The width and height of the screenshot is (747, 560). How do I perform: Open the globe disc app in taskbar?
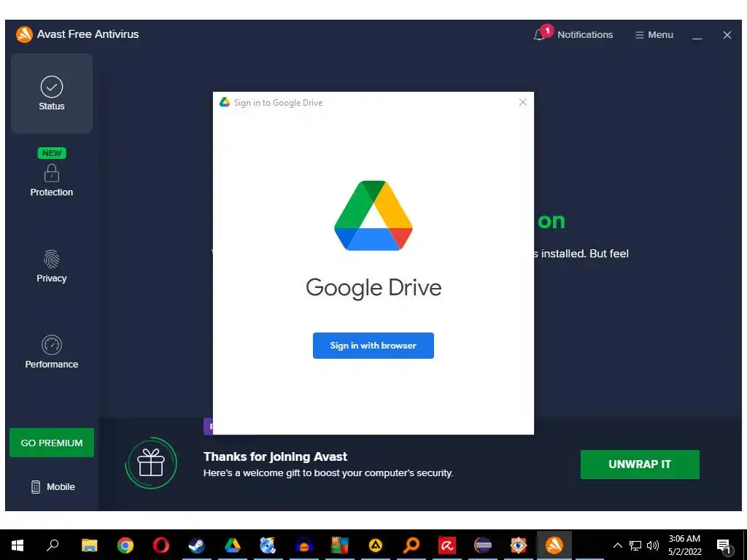point(268,545)
